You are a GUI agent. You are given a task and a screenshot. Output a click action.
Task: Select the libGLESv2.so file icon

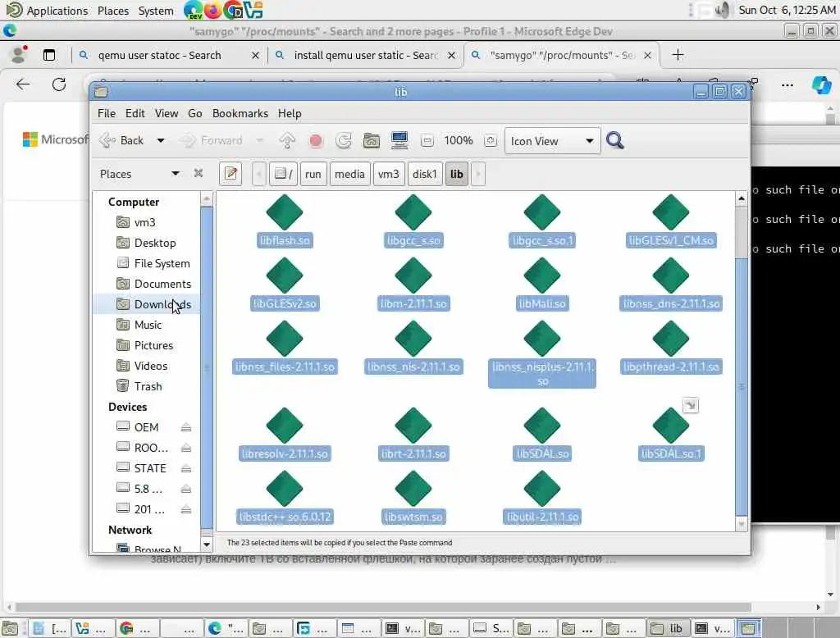pos(285,276)
